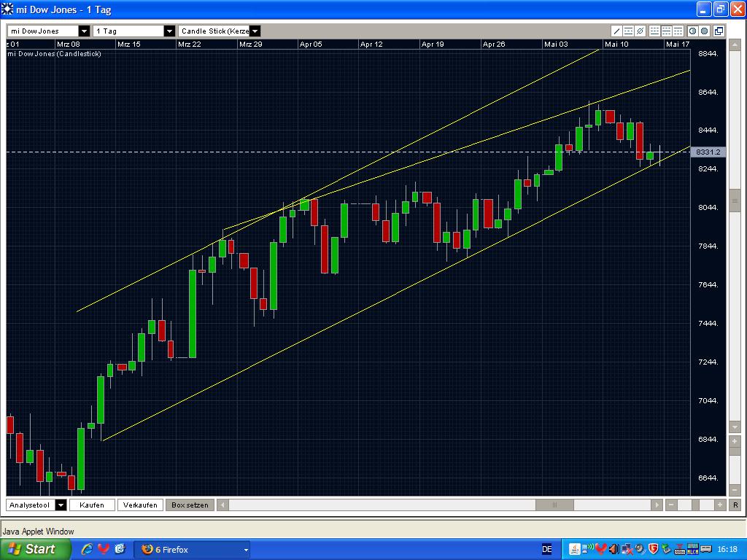
Task: Click the disconnected network tray icon
Action: click(x=627, y=550)
